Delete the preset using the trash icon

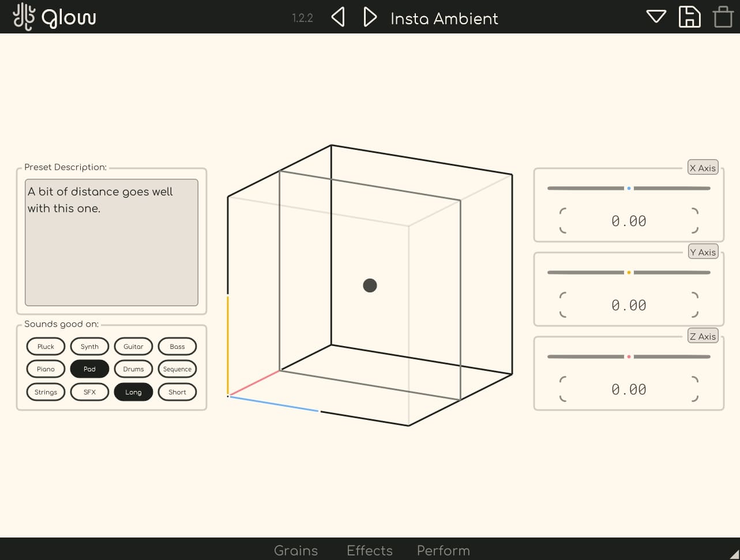(x=722, y=17)
